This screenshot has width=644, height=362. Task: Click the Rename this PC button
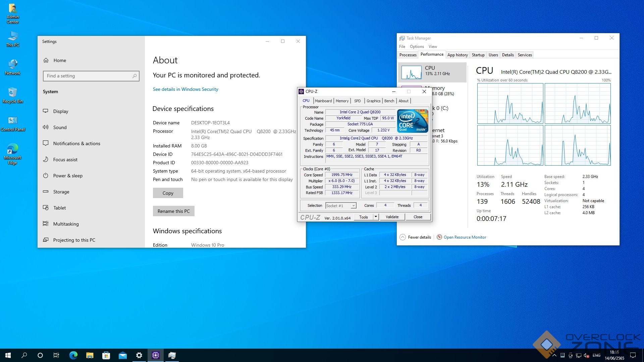tap(174, 211)
